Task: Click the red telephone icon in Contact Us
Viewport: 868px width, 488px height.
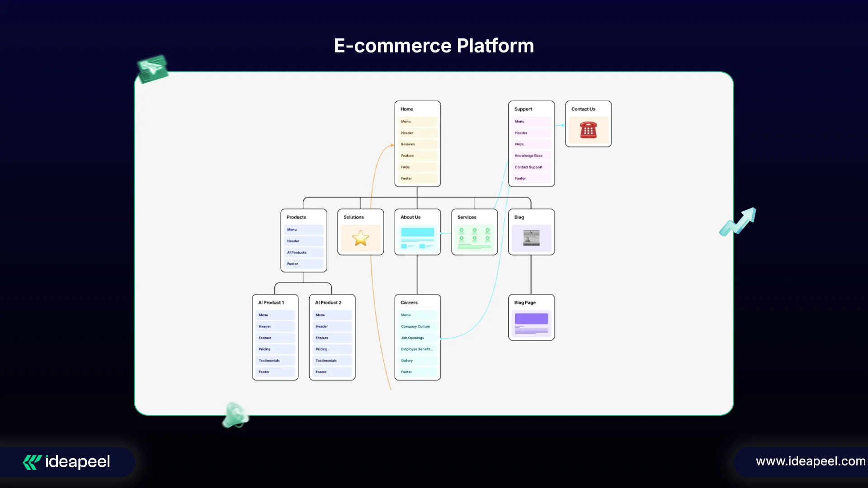Action: click(x=588, y=130)
